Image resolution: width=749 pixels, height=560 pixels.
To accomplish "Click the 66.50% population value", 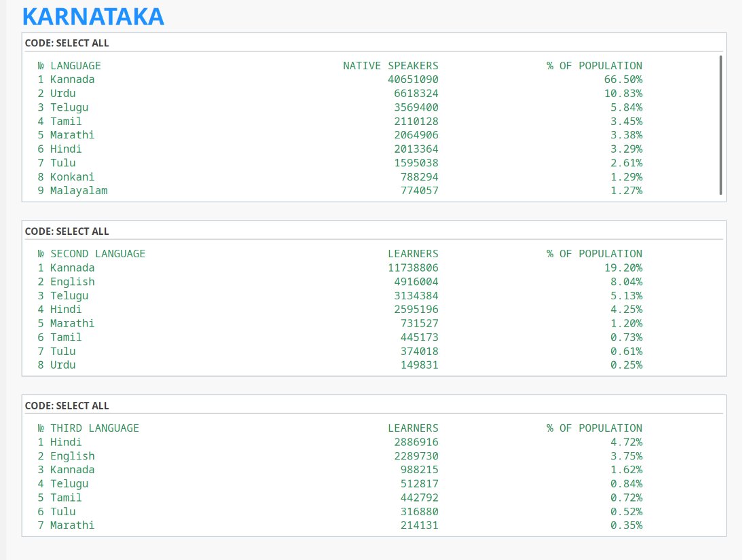I will pos(623,79).
